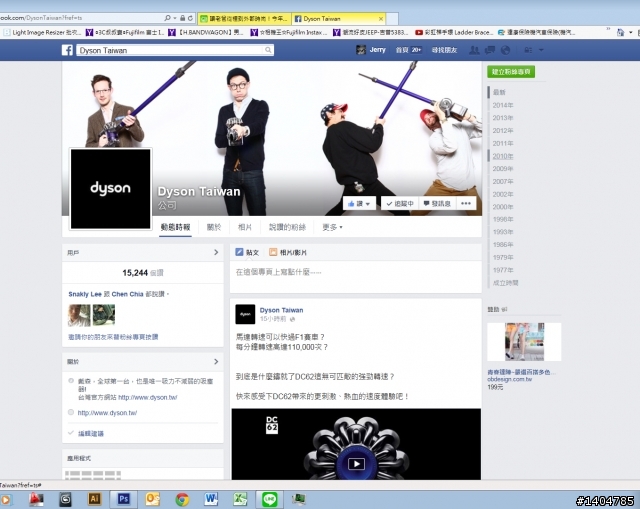This screenshot has width=640, height=509.
Task: Switch to the About tab
Action: click(x=214, y=227)
